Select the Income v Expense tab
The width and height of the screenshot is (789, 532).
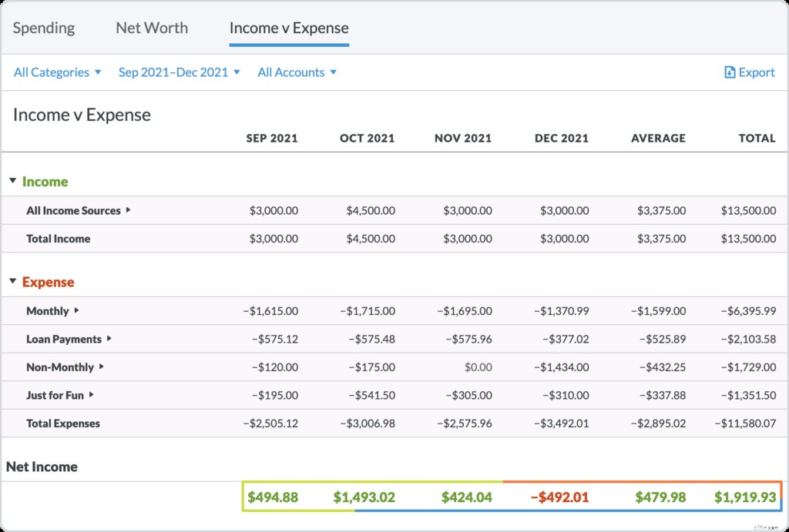click(x=289, y=28)
